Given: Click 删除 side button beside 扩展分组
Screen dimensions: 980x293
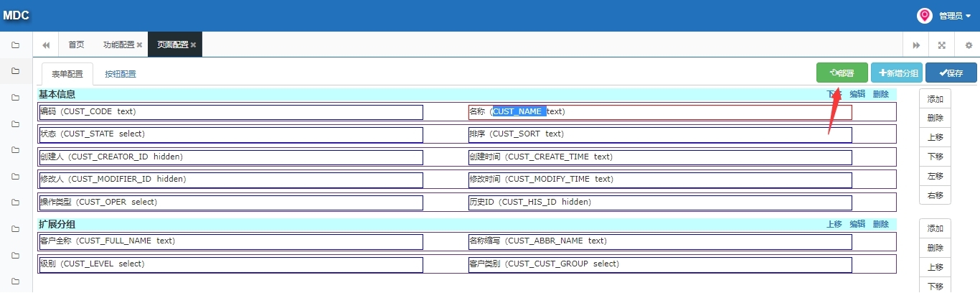Looking at the screenshot, I should pyautogui.click(x=935, y=248).
